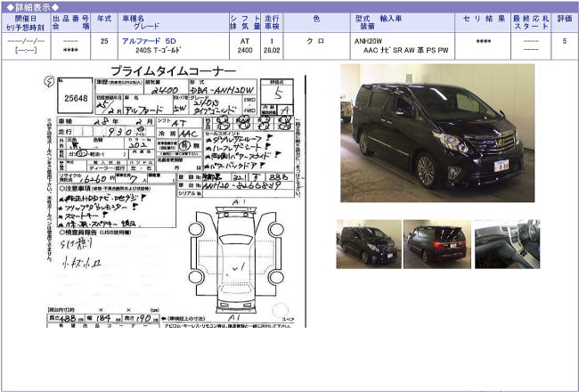
Task: Click the 出品番号 column header
Action: coord(70,22)
